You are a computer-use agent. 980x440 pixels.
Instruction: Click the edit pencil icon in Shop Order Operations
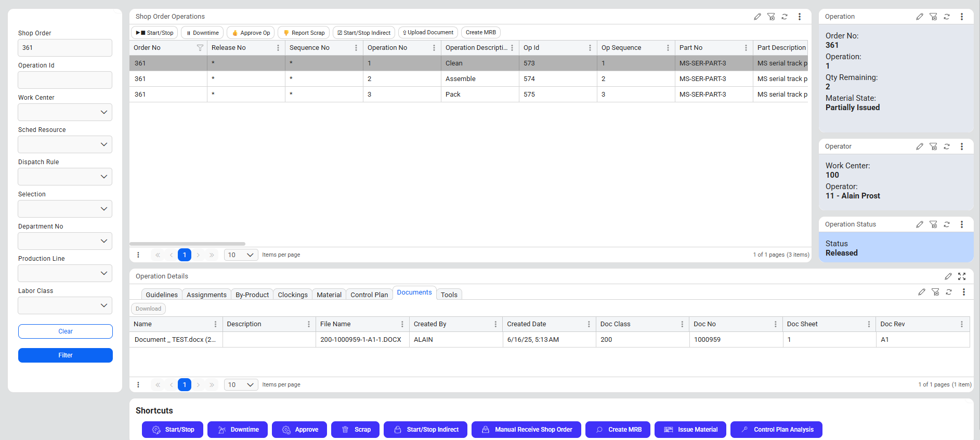pyautogui.click(x=757, y=17)
